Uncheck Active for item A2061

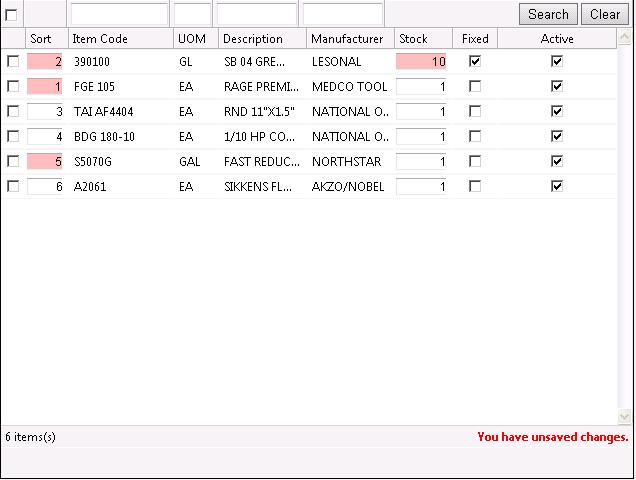[557, 186]
